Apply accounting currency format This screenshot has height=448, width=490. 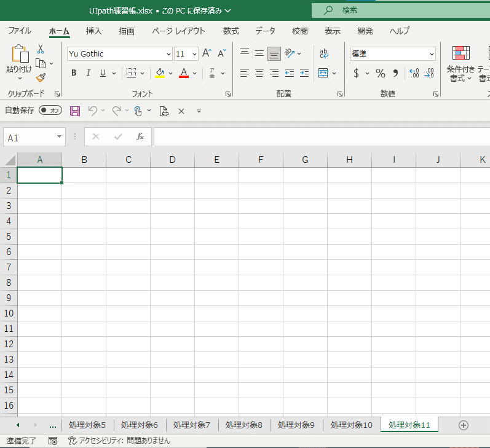(356, 73)
